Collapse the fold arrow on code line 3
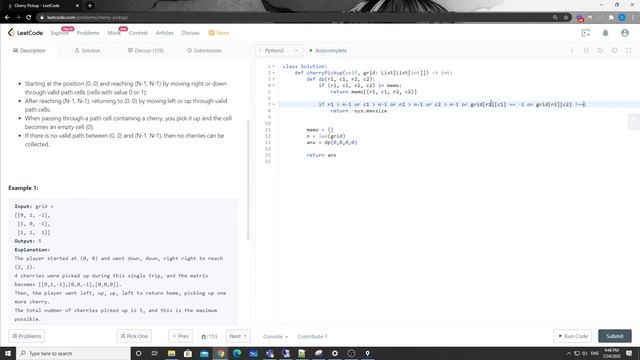 pos(273,79)
